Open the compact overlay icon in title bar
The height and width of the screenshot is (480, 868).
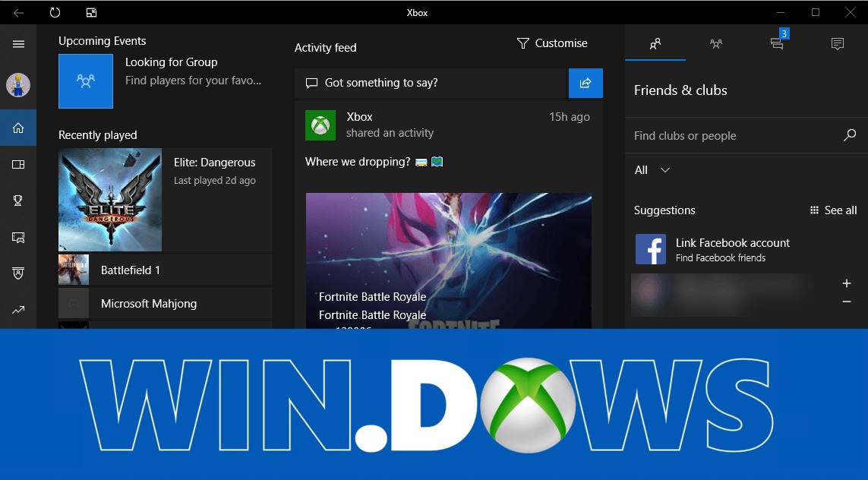point(91,12)
